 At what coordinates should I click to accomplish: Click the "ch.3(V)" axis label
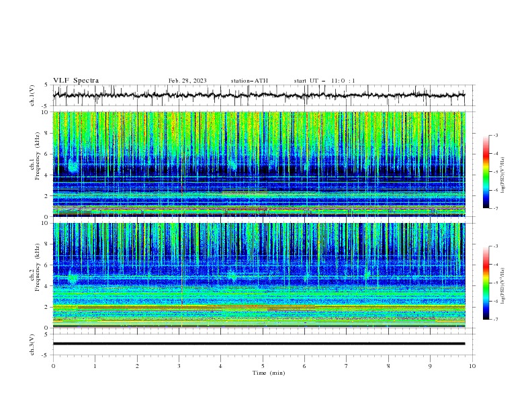[32, 345]
